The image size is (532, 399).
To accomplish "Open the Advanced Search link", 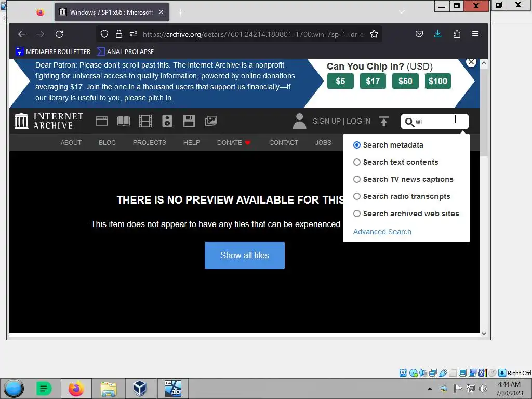I will tap(382, 232).
